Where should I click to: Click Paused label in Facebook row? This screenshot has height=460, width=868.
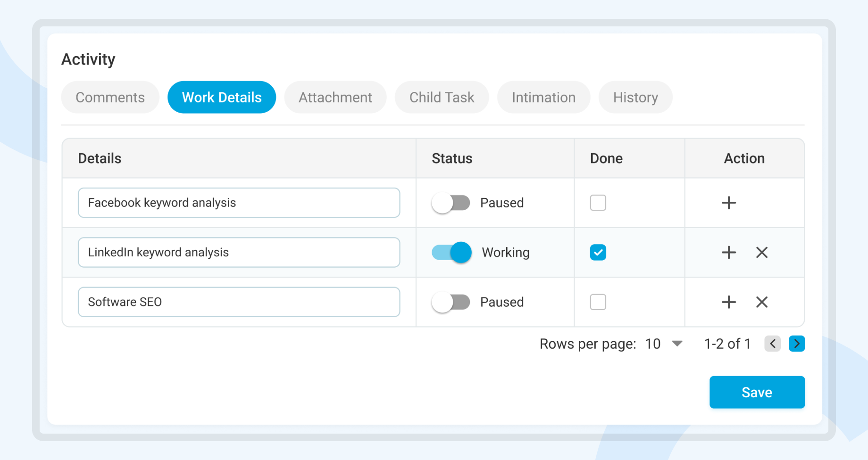point(502,203)
